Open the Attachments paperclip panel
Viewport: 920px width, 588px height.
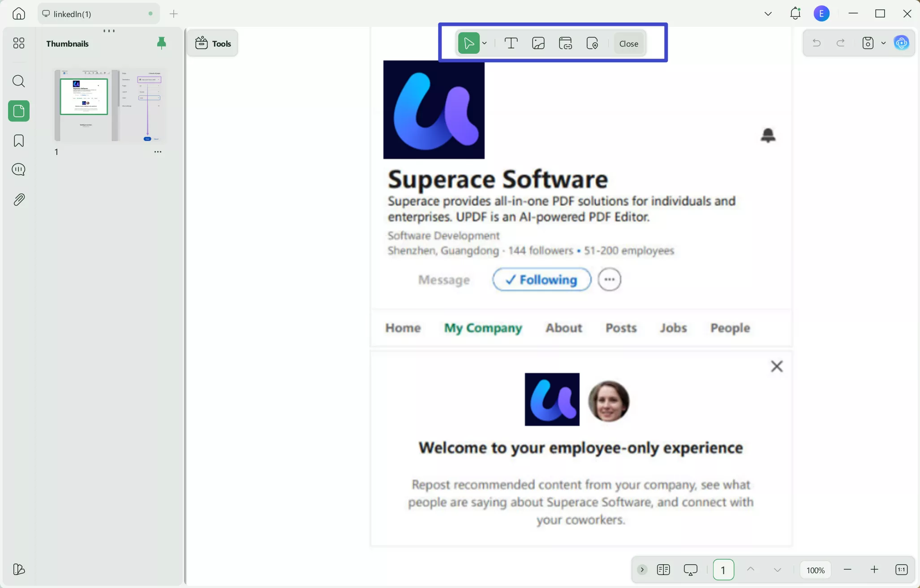click(18, 200)
